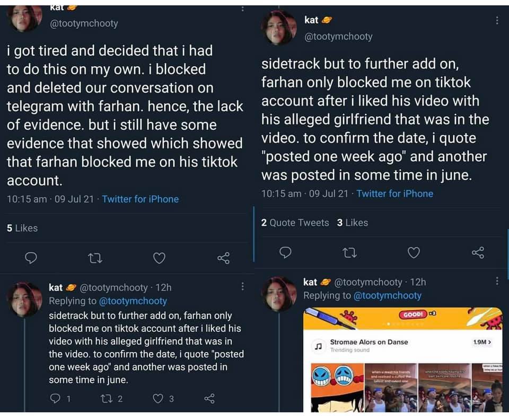Like the right sidetrack tweet

click(414, 252)
